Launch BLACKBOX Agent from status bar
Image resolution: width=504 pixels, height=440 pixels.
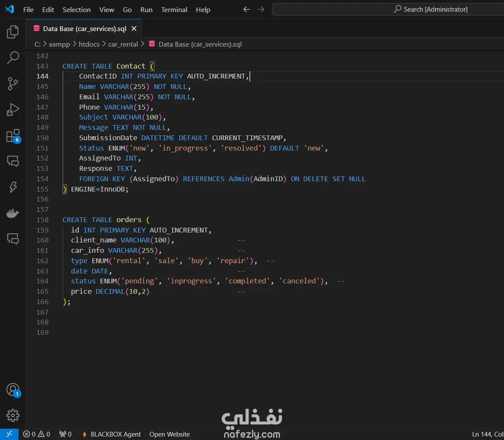click(111, 434)
